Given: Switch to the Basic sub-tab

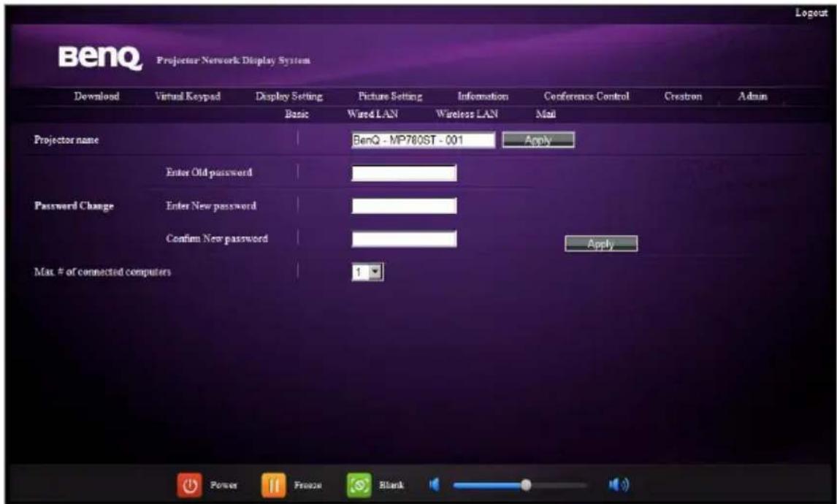Looking at the screenshot, I should (x=297, y=114).
